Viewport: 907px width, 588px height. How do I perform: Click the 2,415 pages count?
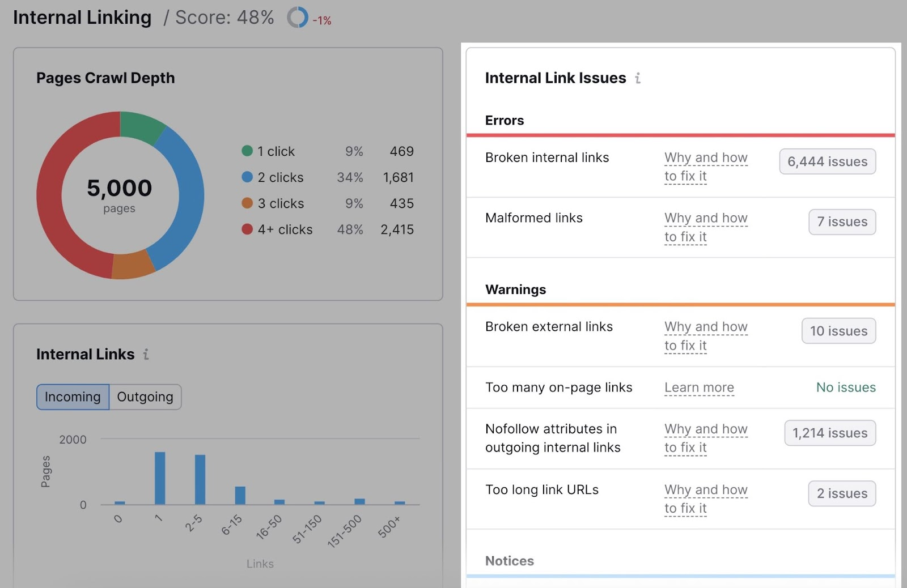point(397,229)
